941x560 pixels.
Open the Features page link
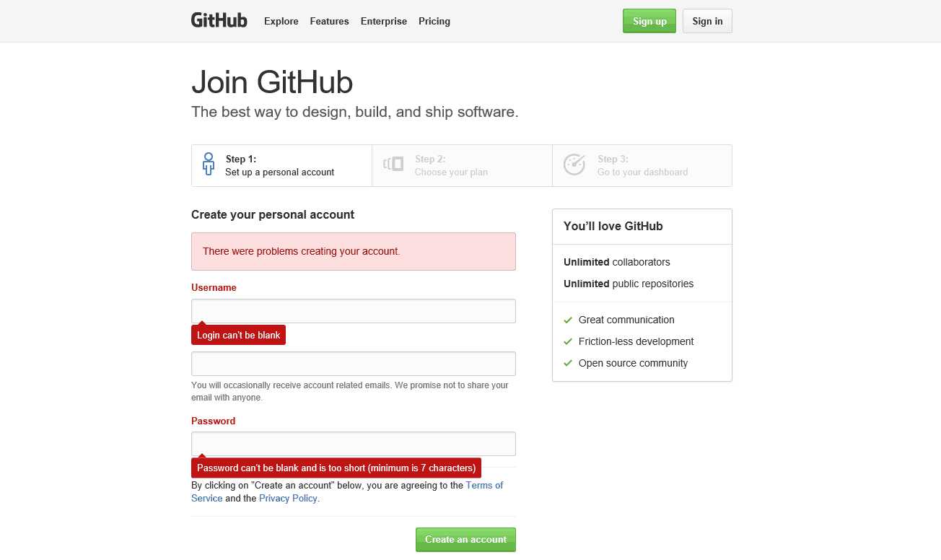[x=330, y=22]
